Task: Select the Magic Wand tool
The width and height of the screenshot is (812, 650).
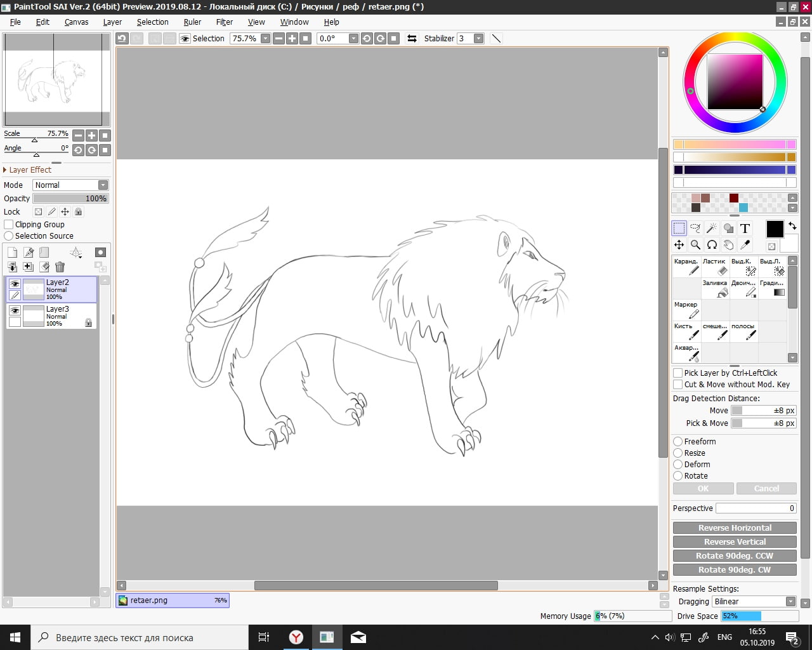Action: (712, 229)
